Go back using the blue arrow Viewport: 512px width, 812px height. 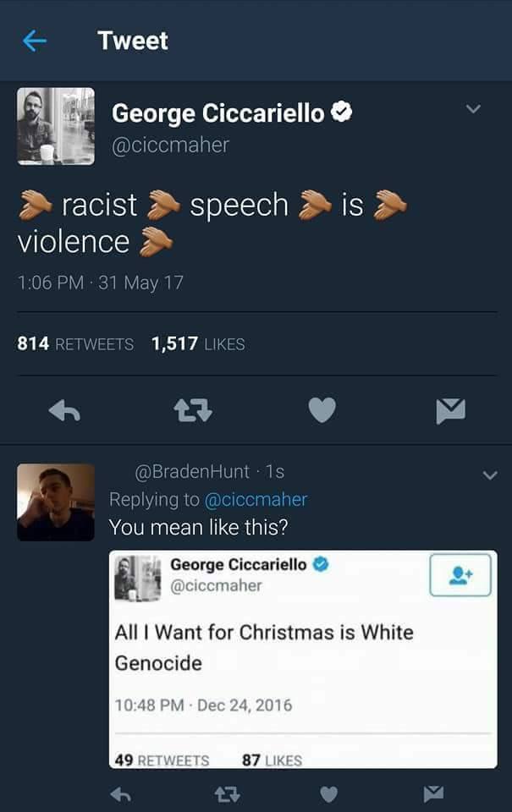(35, 41)
